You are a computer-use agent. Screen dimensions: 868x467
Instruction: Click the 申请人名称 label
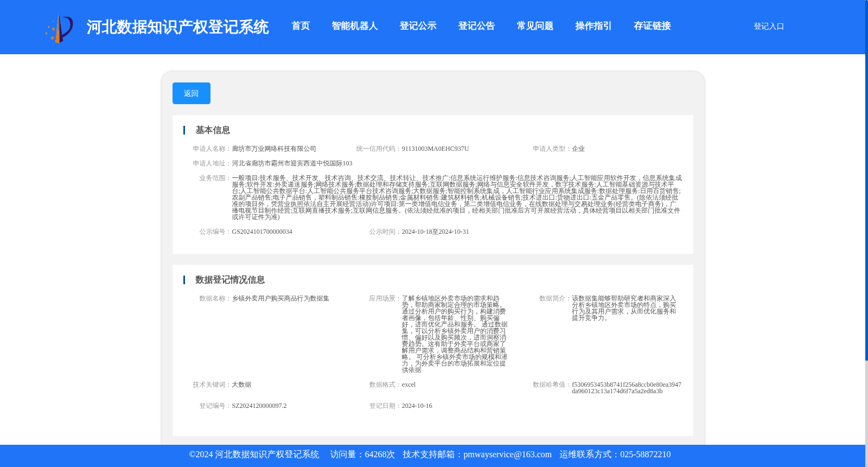pyautogui.click(x=212, y=149)
